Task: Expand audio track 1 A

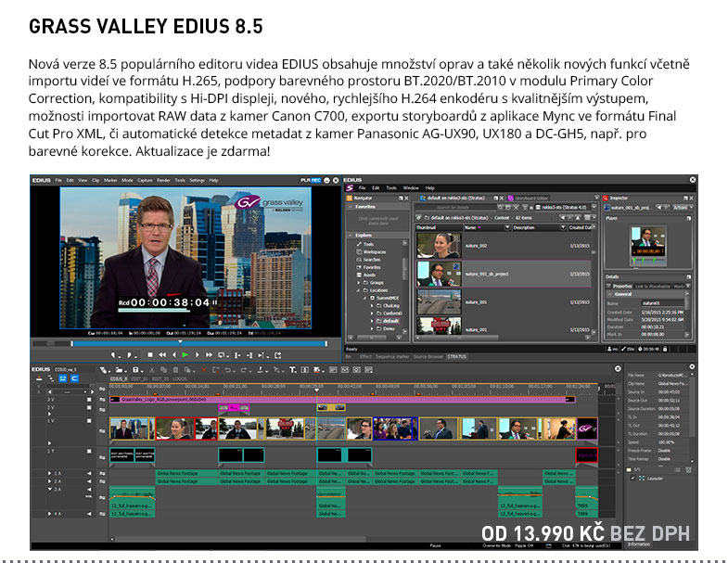Action: click(x=50, y=473)
